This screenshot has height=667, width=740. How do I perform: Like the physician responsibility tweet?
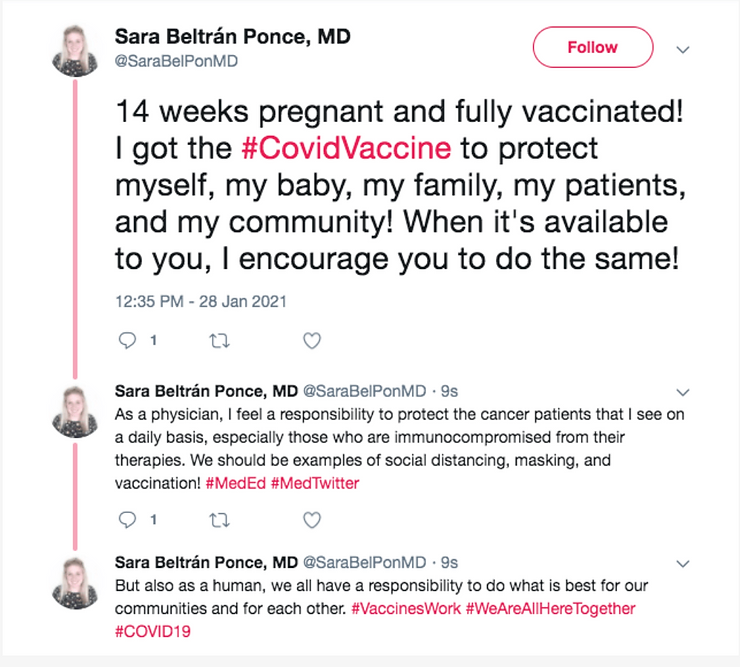(312, 520)
